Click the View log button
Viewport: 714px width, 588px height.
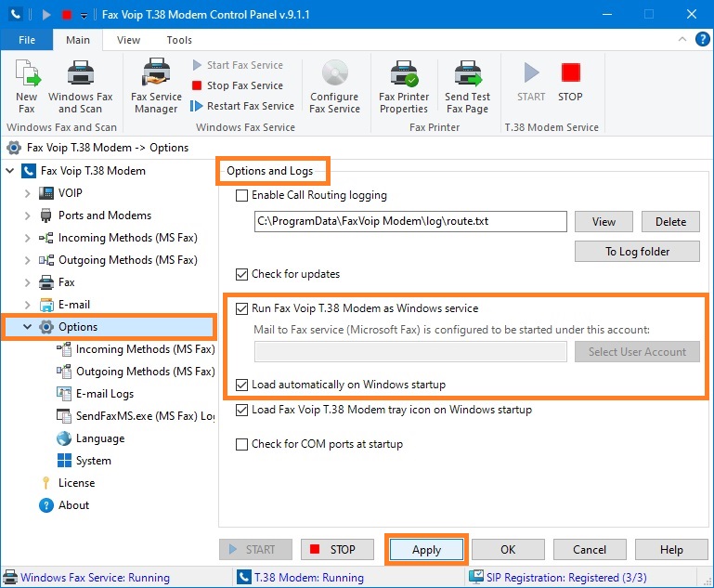[x=604, y=221]
